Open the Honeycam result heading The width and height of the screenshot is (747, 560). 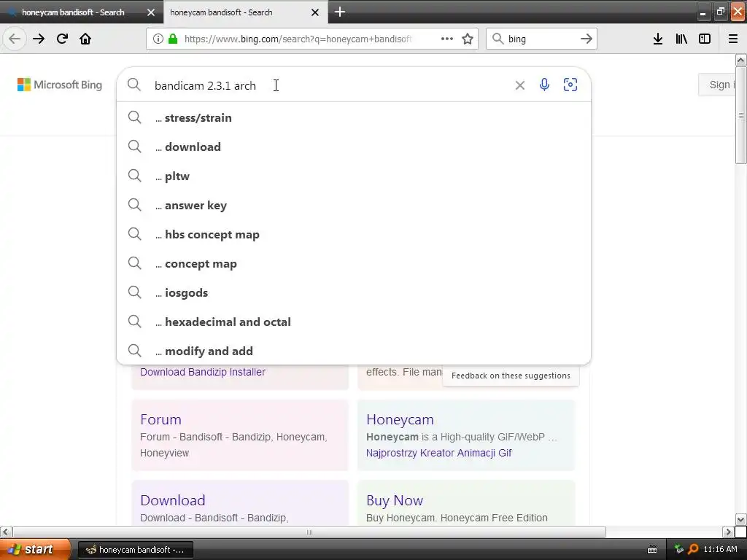tap(400, 419)
